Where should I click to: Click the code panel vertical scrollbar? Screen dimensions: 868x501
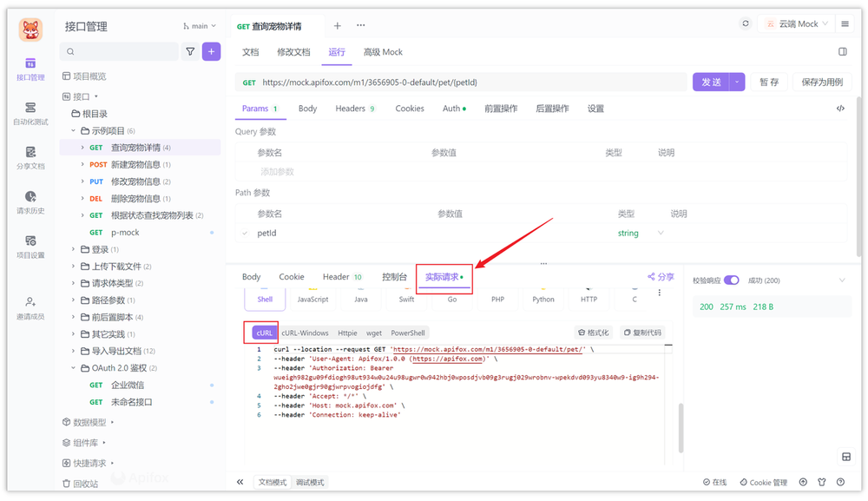(x=681, y=428)
